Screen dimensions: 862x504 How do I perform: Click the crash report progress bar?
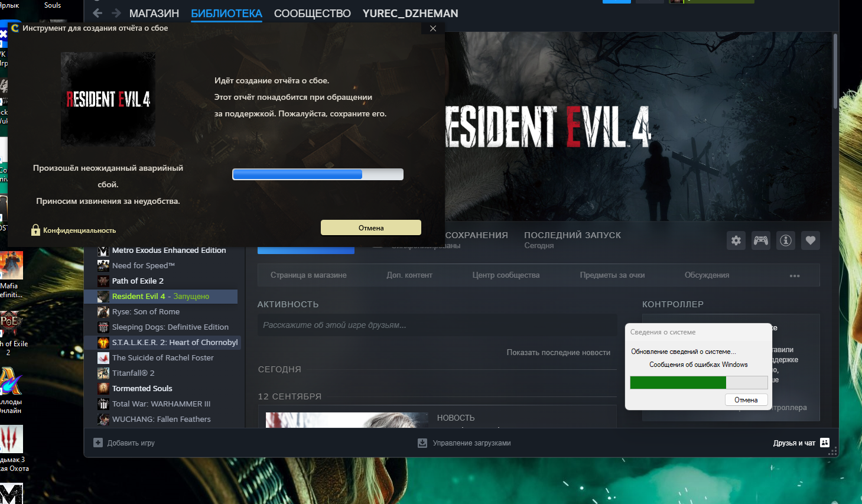(318, 174)
